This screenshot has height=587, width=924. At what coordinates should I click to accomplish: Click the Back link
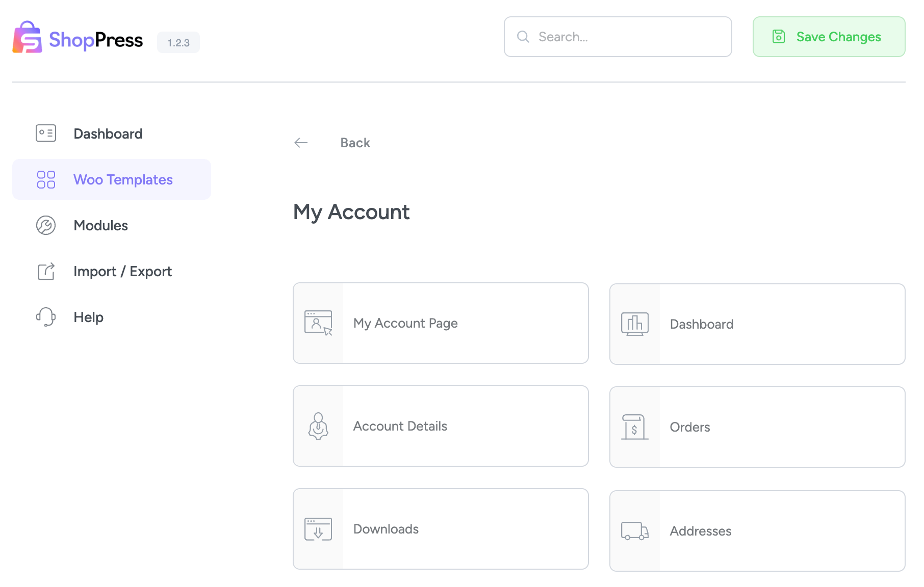point(355,143)
